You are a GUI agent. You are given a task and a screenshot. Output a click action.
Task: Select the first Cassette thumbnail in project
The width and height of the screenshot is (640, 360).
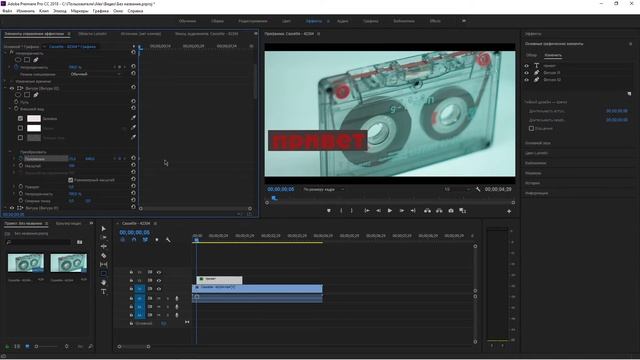click(26, 263)
